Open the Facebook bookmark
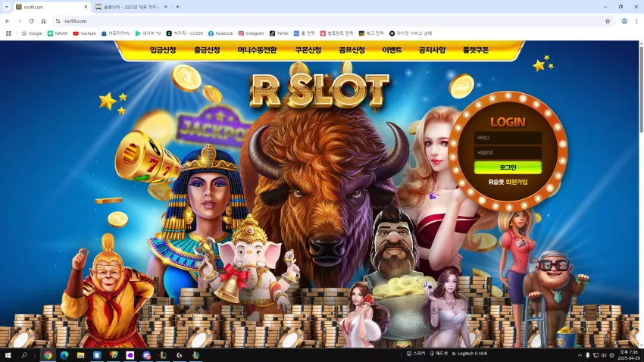 click(x=220, y=33)
